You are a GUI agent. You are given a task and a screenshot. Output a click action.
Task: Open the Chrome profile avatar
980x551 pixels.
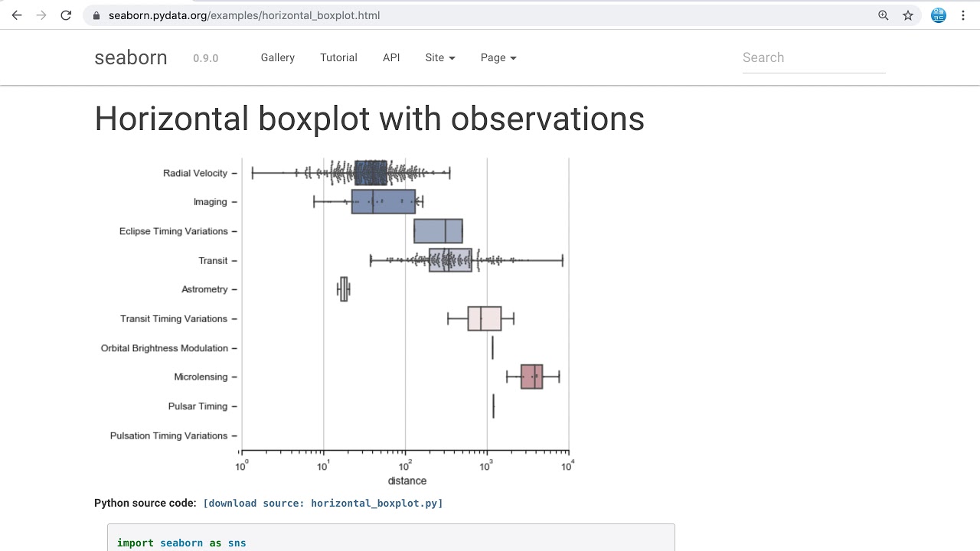(x=939, y=15)
